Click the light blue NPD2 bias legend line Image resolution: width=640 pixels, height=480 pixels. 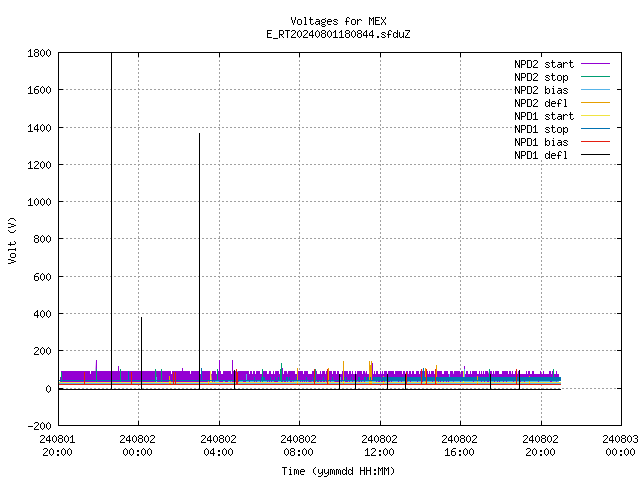(595, 90)
